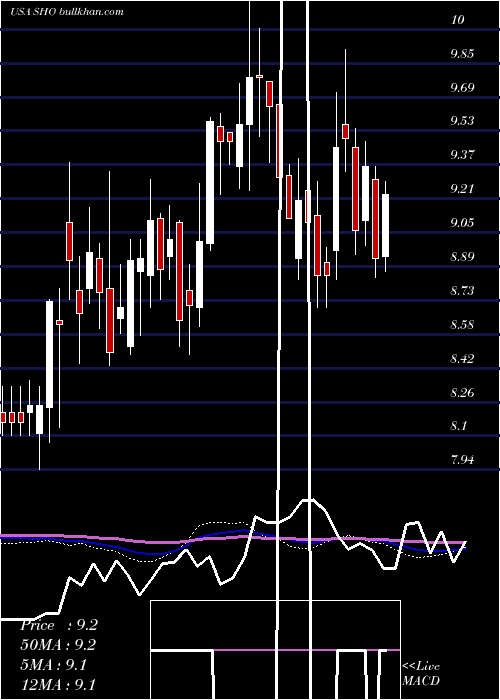Click the 9.05 price axis label
Screen dimensions: 500x700
click(462, 222)
